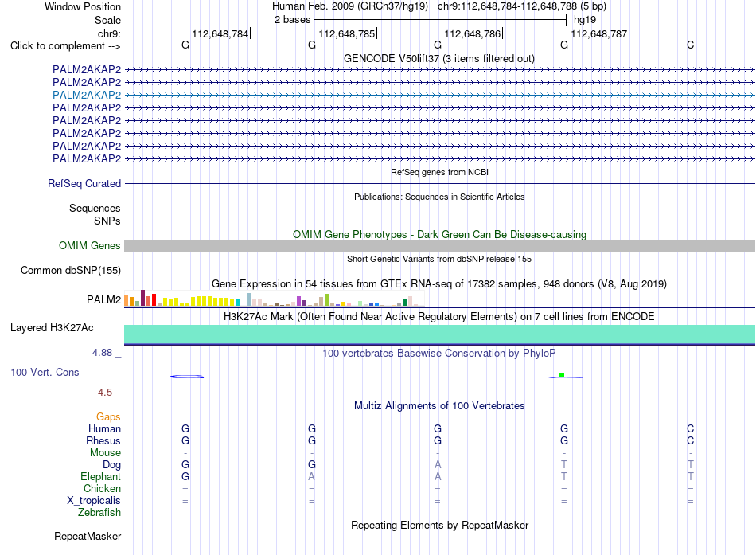Screen dimensions: 756x555
Task: Click the C base in Human alignment row
Action: click(x=691, y=428)
